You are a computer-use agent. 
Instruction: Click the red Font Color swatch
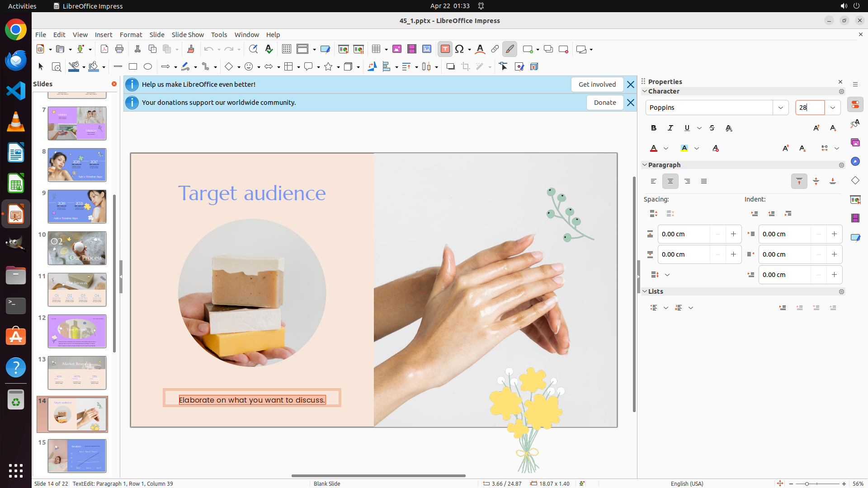point(654,149)
